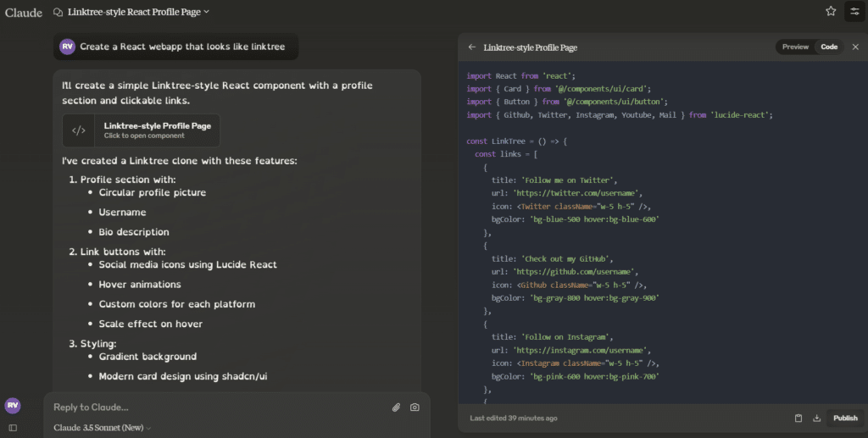Download the artifact code
Viewport: 868px width, 438px height.
(816, 419)
